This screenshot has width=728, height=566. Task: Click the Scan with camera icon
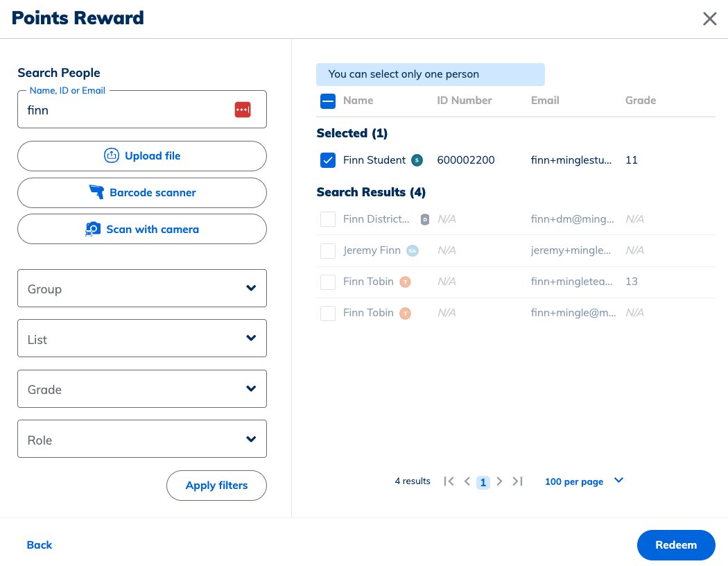tap(94, 229)
